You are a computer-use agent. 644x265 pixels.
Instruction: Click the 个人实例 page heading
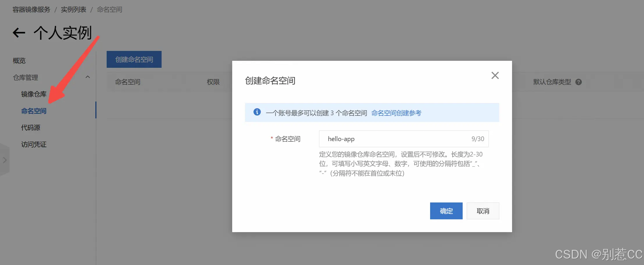coord(63,33)
